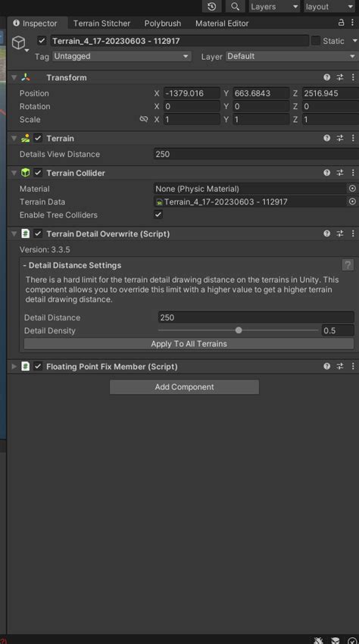Open Terrain component help icon

click(327, 138)
